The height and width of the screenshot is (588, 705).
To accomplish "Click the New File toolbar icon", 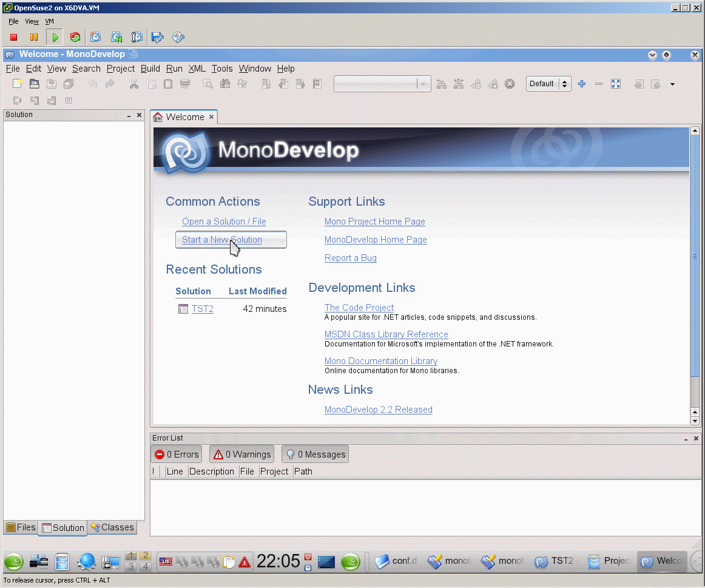I will coord(18,84).
